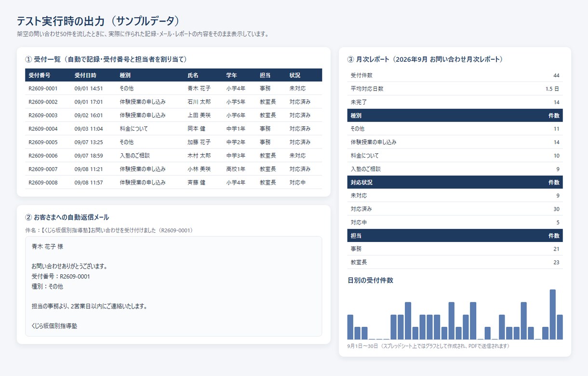This screenshot has width=588, height=376.
Task: Click the email signature くじら坂個別指導塾
Action: tap(54, 326)
